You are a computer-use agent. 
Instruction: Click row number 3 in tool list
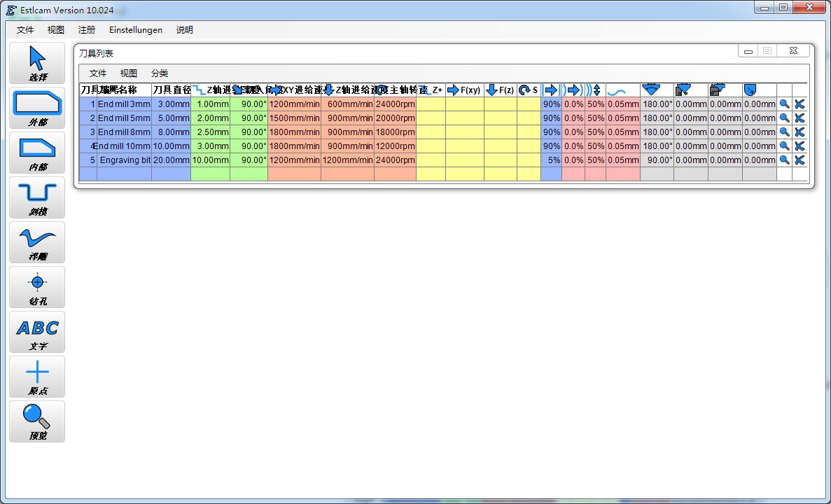[x=88, y=132]
